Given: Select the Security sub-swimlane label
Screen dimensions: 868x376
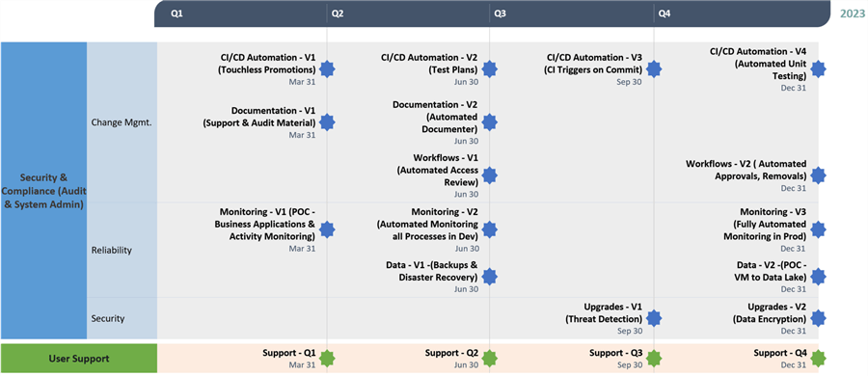Looking at the screenshot, I should (108, 318).
